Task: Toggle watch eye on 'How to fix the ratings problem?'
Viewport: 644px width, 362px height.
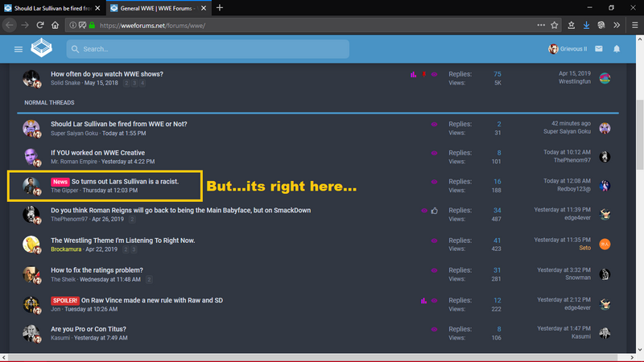Action: tap(434, 270)
